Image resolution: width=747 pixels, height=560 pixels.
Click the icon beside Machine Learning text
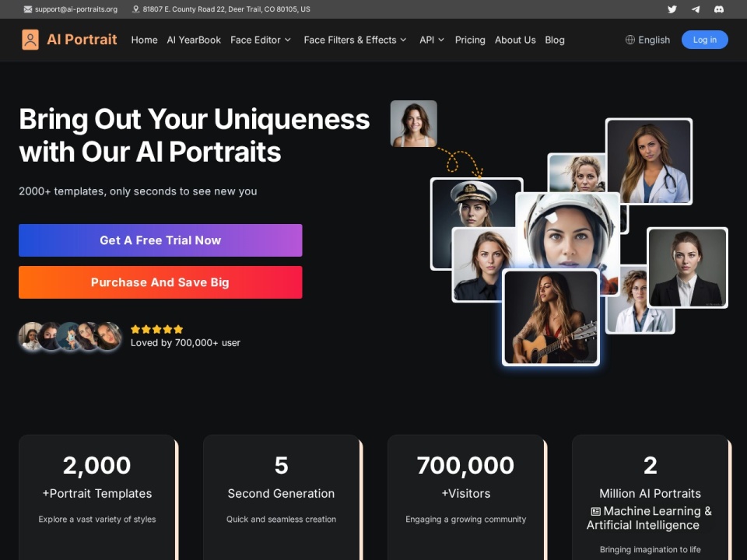[x=595, y=512]
